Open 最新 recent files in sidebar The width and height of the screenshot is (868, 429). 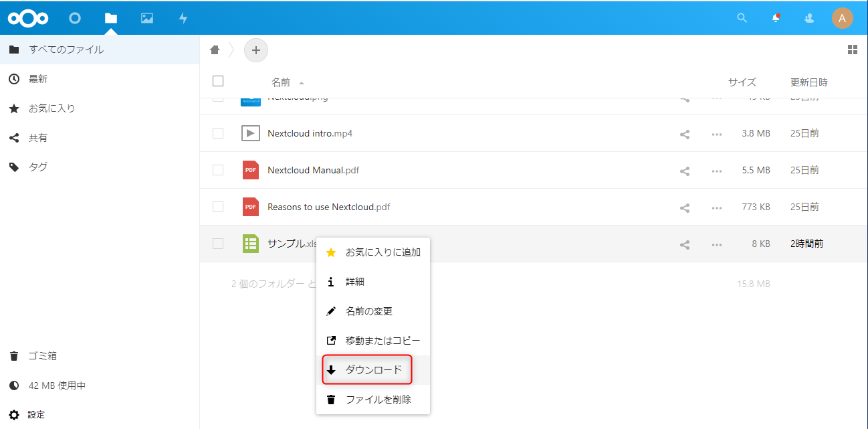pos(100,79)
